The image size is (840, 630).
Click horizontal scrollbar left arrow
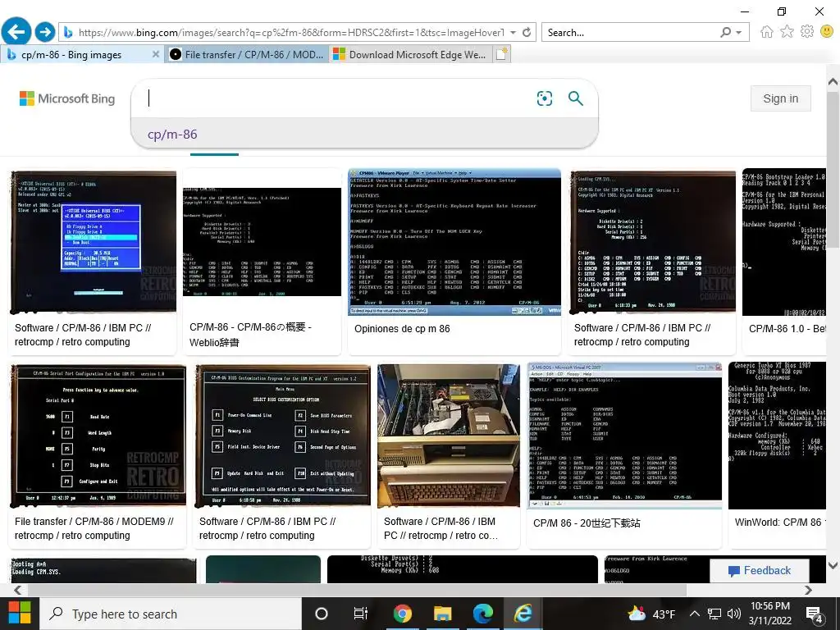18,590
